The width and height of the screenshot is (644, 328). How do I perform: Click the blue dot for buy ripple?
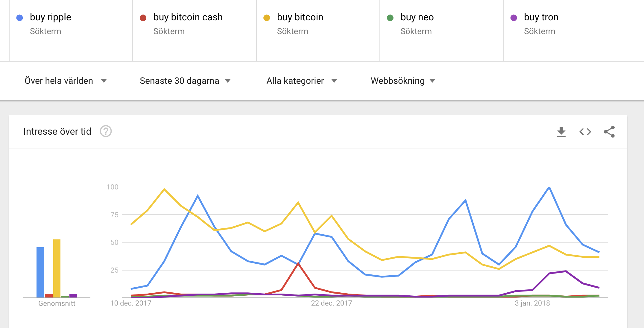point(20,18)
